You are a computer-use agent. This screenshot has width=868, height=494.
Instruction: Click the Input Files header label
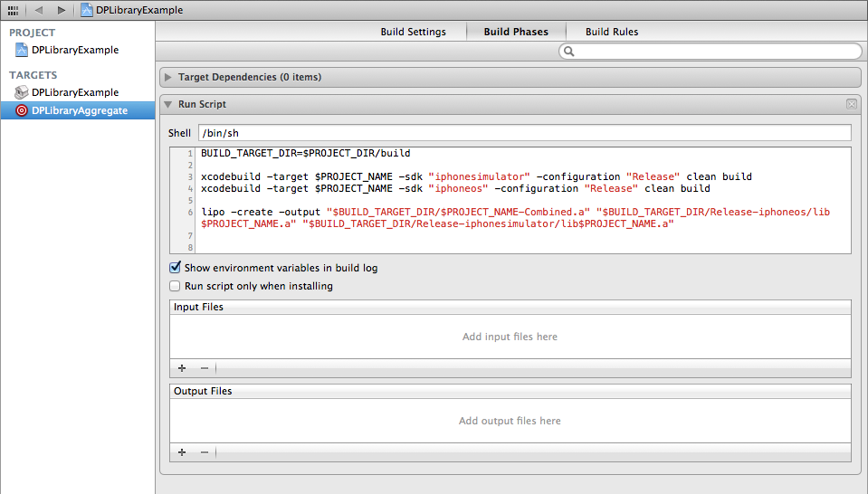(x=198, y=307)
